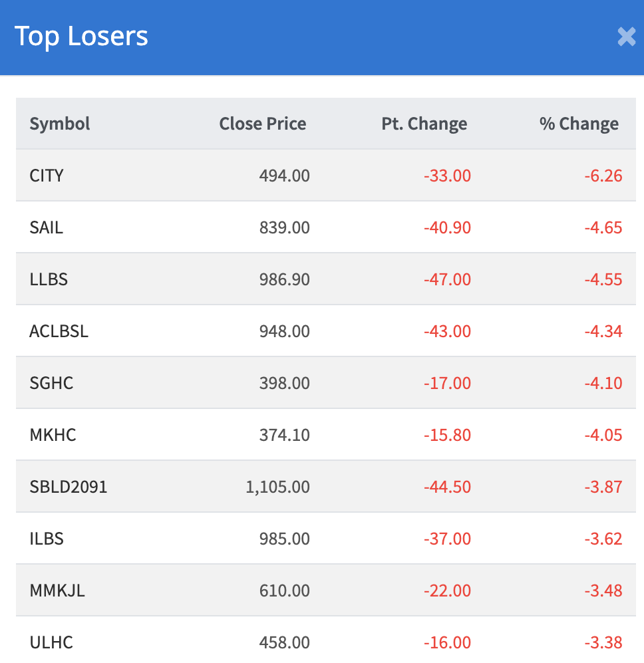Viewport: 644px width, 663px height.
Task: Click the Symbol column header
Action: point(60,124)
